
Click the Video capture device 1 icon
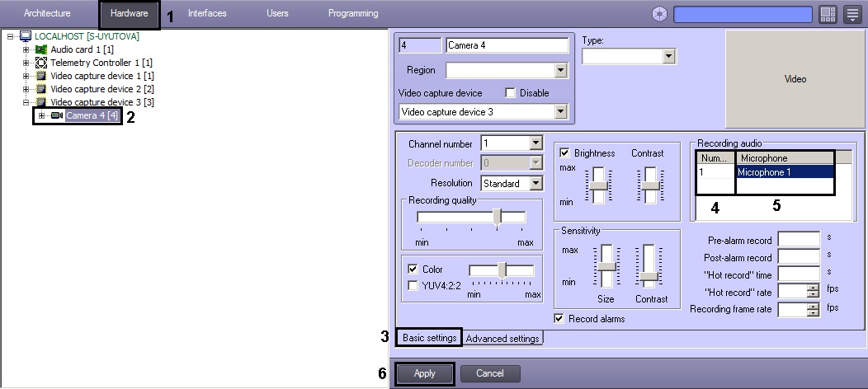pos(41,76)
